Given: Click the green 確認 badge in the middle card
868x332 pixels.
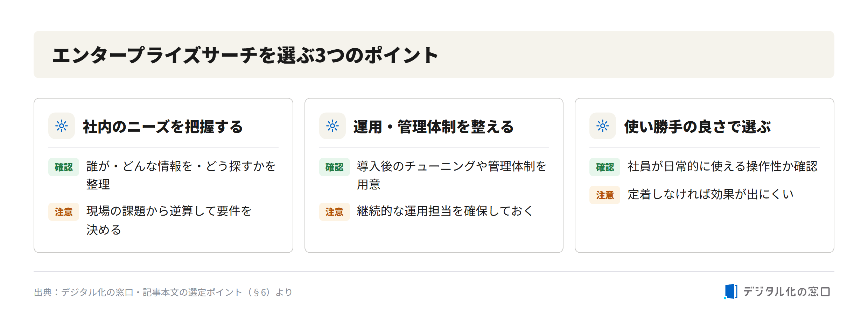Looking at the screenshot, I should [x=334, y=167].
